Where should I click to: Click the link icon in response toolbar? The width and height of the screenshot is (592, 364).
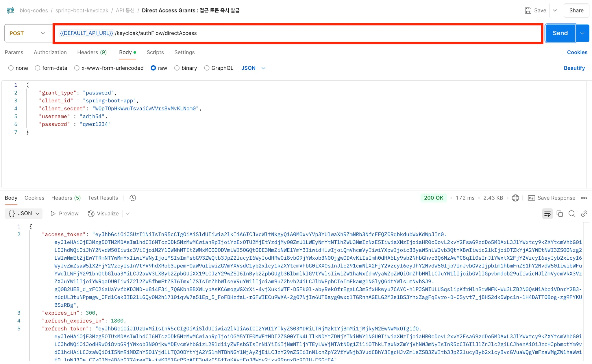tap(584, 214)
